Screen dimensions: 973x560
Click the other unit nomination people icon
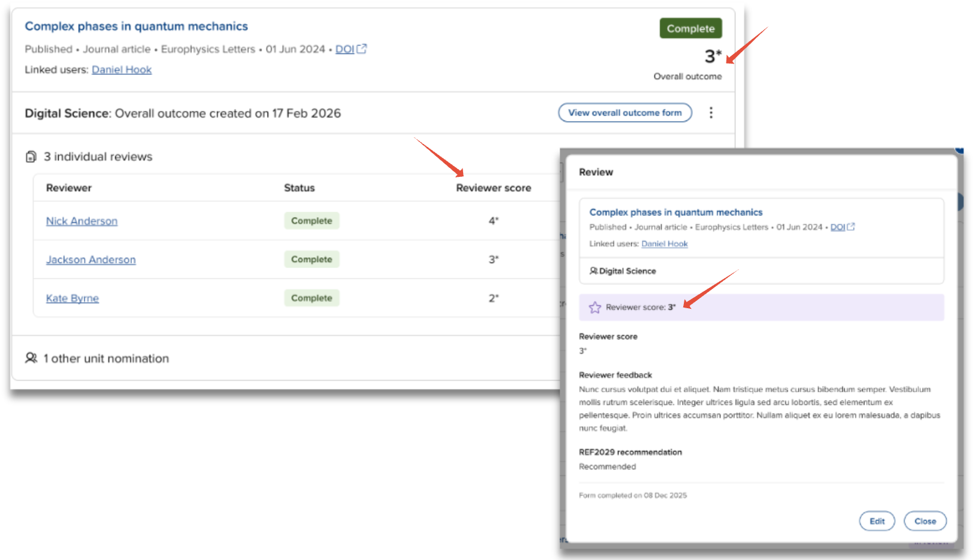click(x=31, y=358)
